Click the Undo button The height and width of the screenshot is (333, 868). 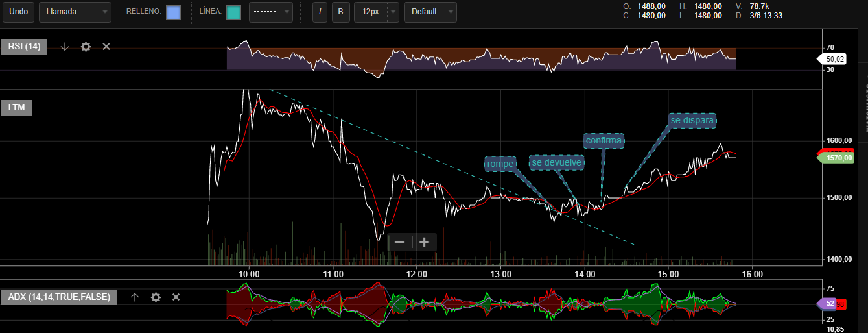[18, 12]
